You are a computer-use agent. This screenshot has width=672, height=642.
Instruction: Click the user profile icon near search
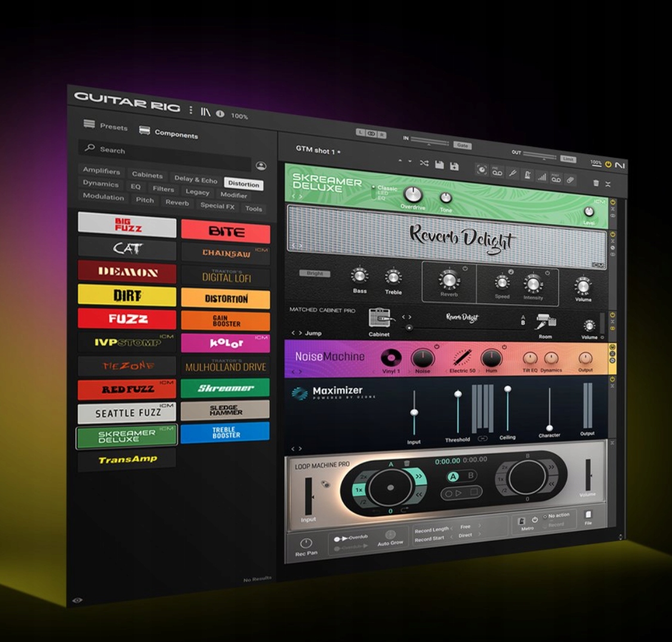tap(261, 166)
